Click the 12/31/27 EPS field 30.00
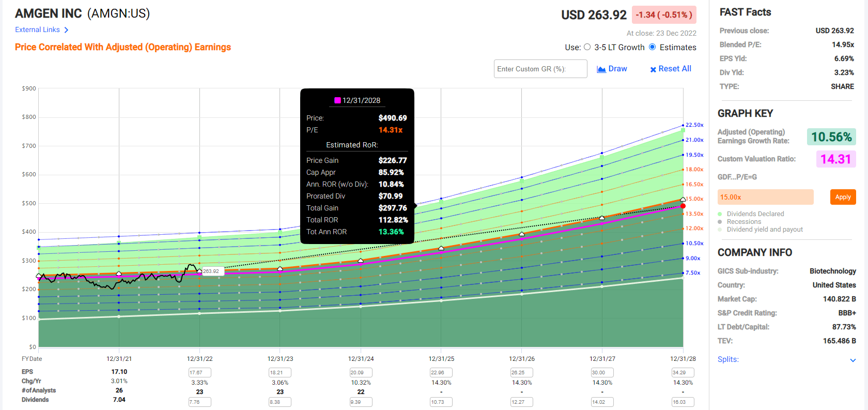 point(602,373)
